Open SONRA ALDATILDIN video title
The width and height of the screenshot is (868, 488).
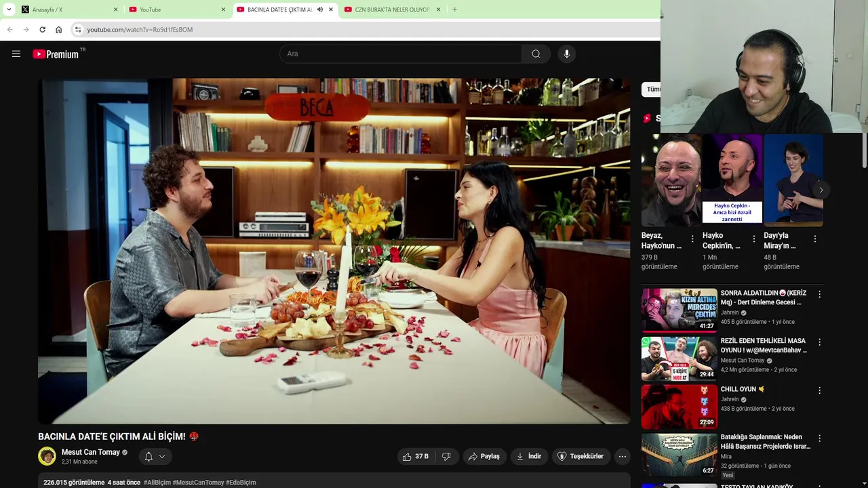point(764,298)
